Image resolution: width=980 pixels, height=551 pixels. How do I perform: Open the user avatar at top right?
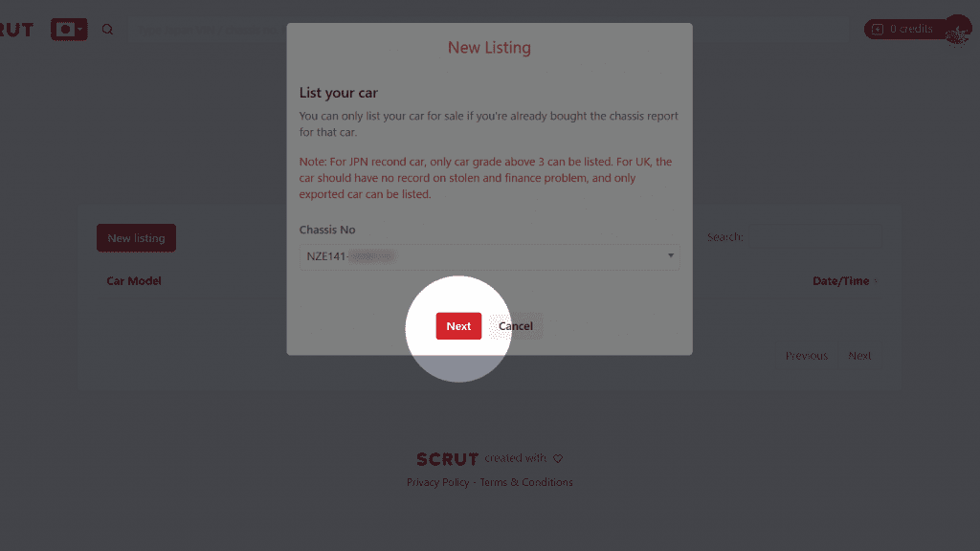tap(957, 30)
